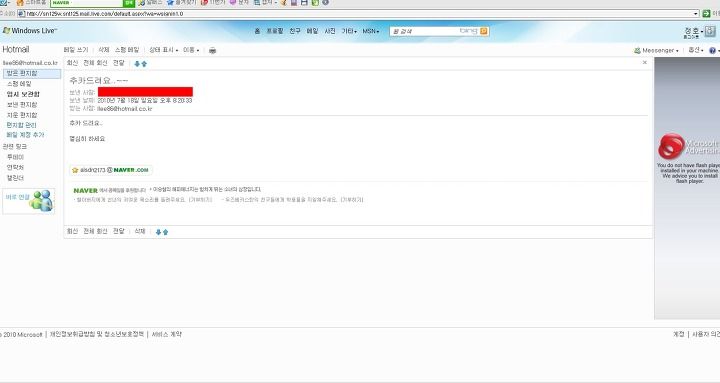Click the Windows Live logo
The image size is (720, 383).
click(x=30, y=31)
